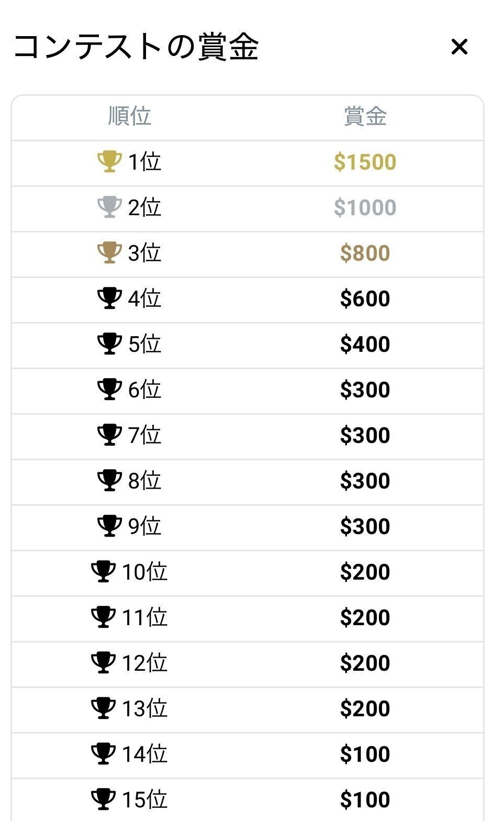Click the gold trophy icon for 1位
This screenshot has height=821, width=504.
coord(109,162)
